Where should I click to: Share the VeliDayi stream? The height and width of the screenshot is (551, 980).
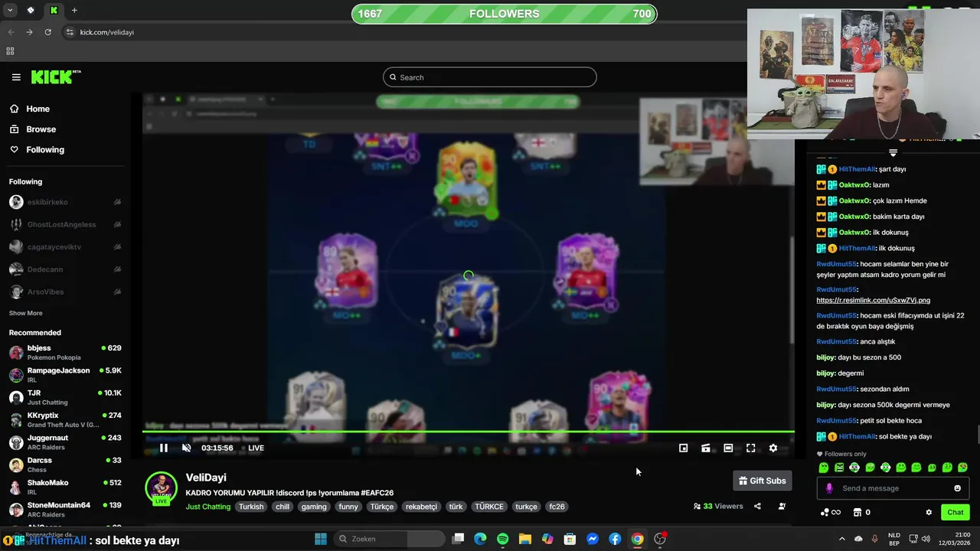coord(757,506)
